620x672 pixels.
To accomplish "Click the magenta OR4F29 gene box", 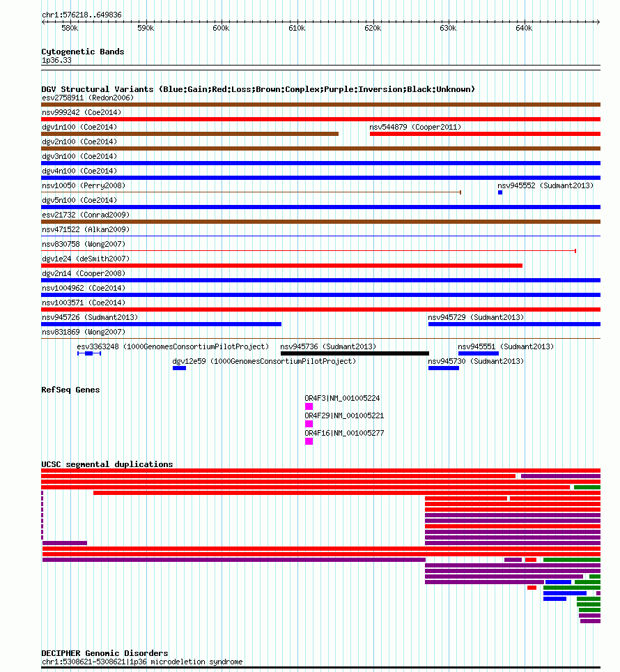I will coord(309,424).
